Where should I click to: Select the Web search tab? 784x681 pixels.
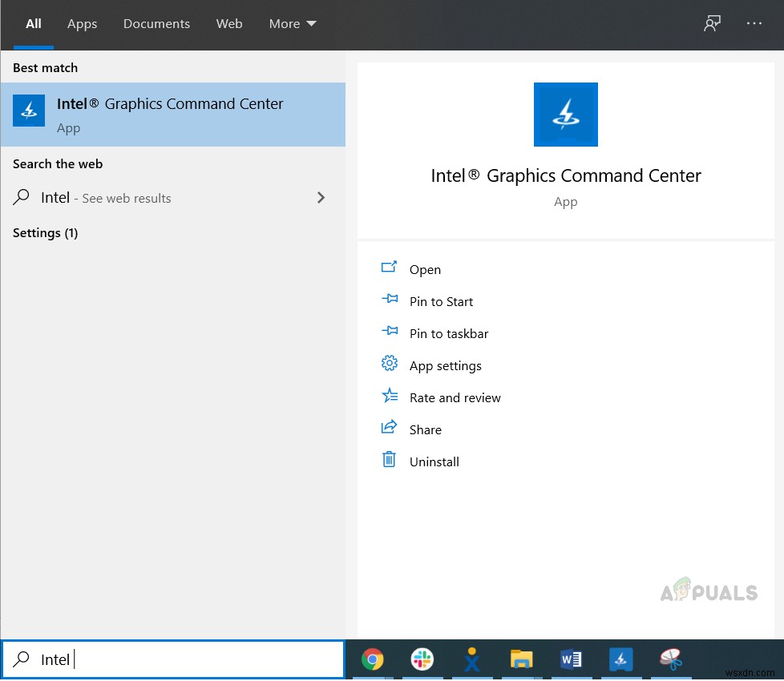point(229,24)
